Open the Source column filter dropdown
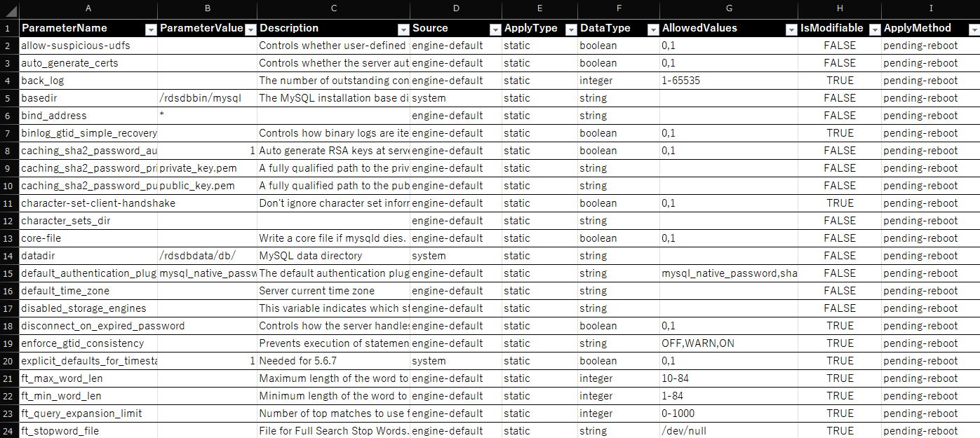 495,29
